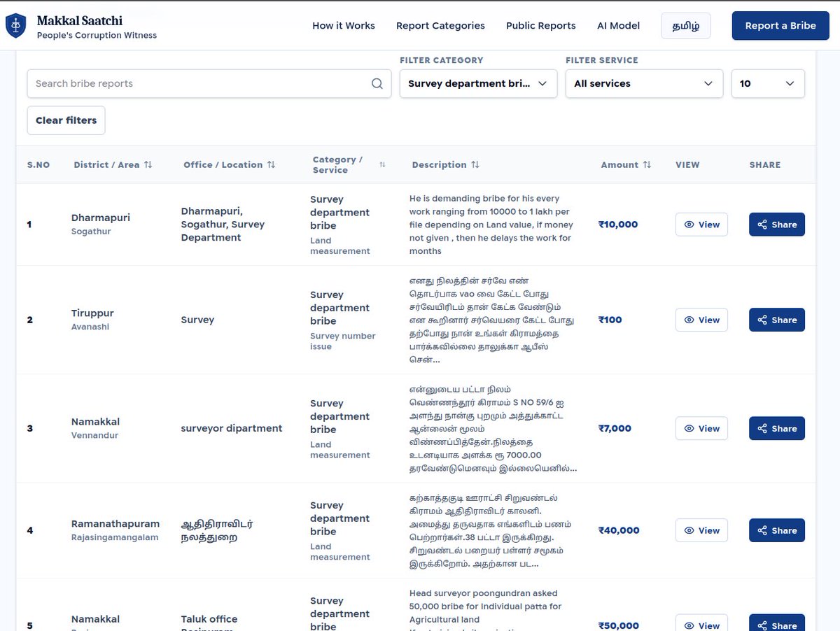Click 'Dharmapuri, Sogathur, Survey Department' cell
This screenshot has height=631, width=840.
tap(223, 225)
